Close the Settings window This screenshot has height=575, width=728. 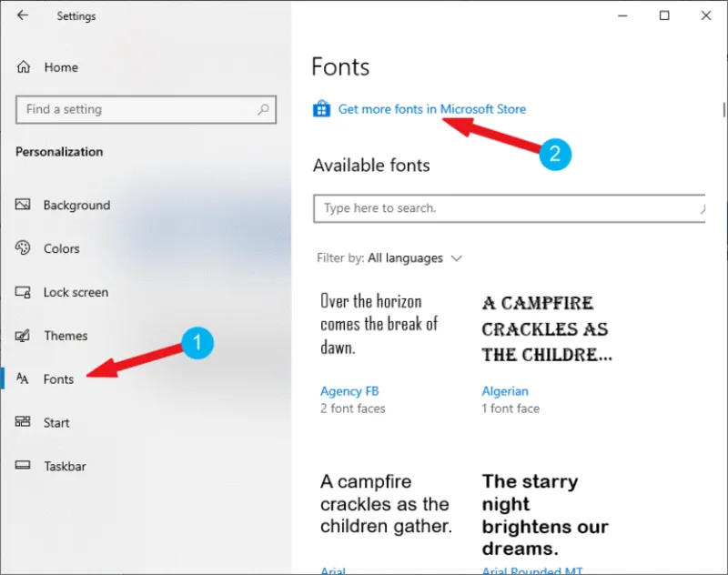tap(706, 15)
